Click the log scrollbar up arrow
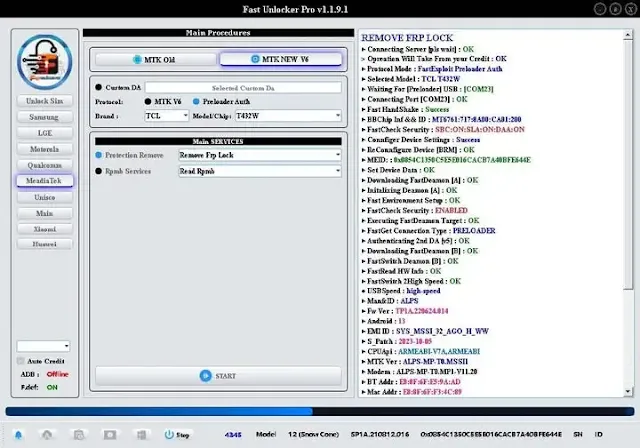The image size is (640, 448). click(628, 35)
